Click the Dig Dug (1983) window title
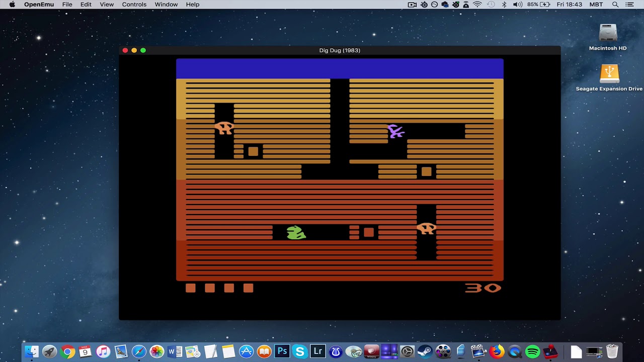The height and width of the screenshot is (362, 644). pos(340,50)
